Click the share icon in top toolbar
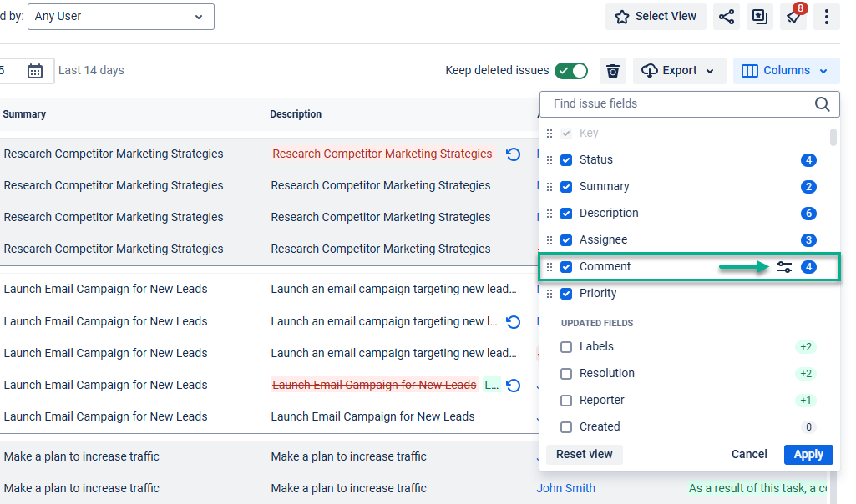 (727, 17)
